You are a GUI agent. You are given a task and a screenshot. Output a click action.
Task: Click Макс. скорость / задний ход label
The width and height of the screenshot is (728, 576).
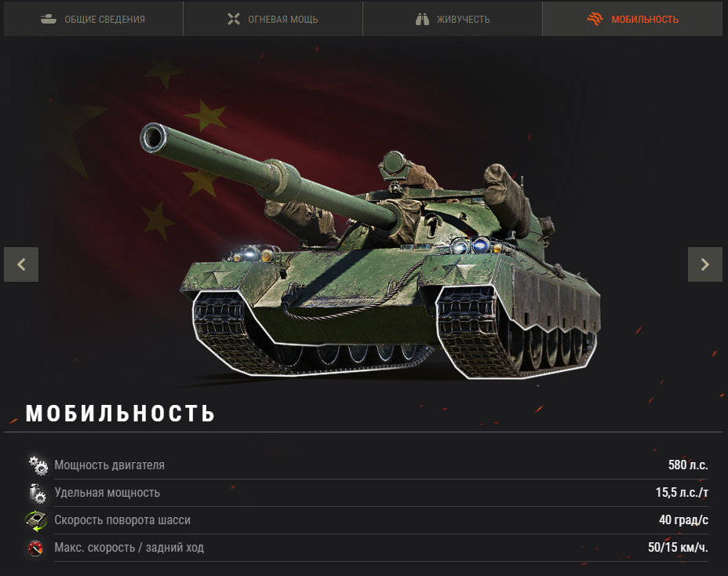point(129,547)
